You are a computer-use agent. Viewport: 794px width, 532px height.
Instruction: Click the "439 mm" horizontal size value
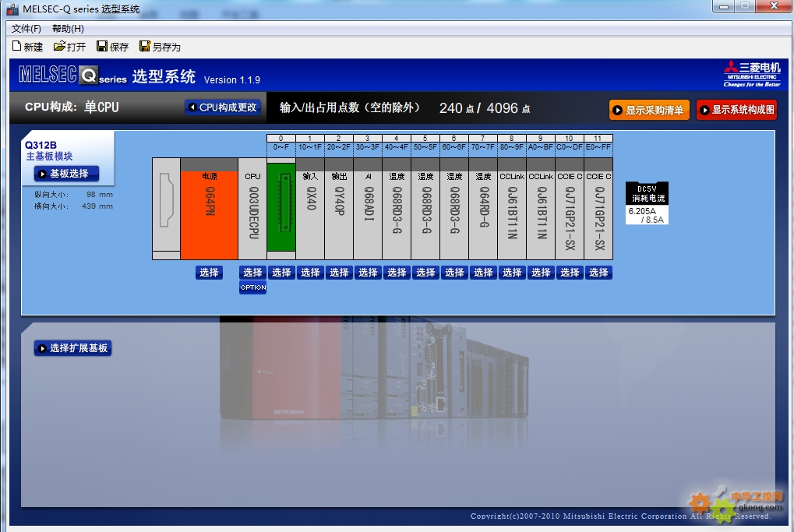tap(97, 206)
